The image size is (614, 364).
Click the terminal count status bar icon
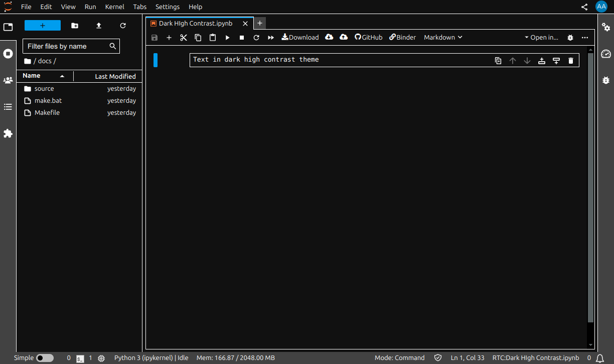[x=80, y=358]
